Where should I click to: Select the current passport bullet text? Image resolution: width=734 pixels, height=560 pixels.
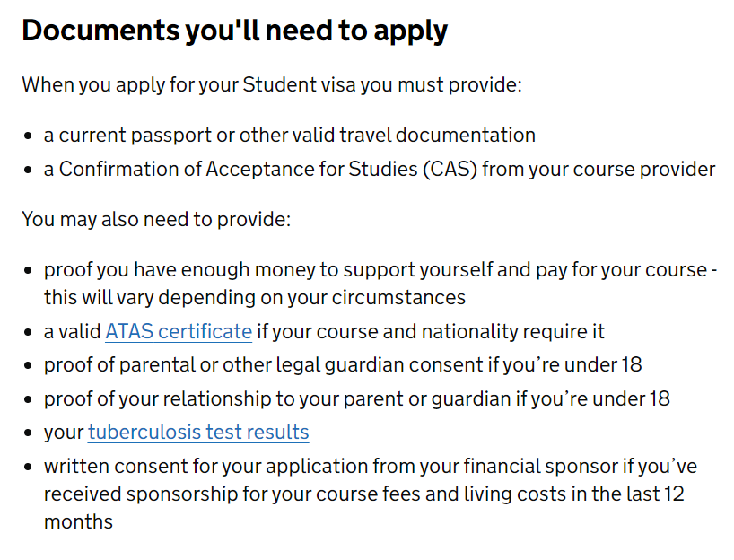point(289,136)
